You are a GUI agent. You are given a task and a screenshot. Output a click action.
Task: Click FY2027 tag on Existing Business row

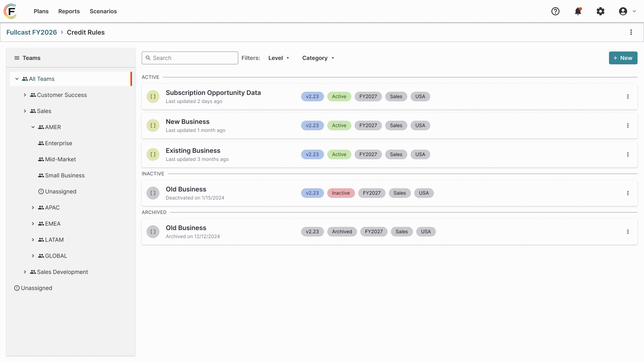pos(368,154)
